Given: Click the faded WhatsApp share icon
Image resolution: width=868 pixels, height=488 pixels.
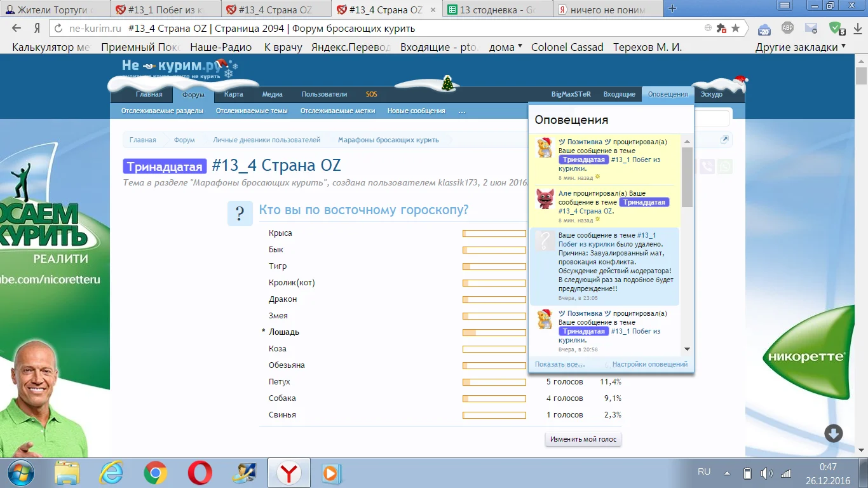Looking at the screenshot, I should (724, 166).
